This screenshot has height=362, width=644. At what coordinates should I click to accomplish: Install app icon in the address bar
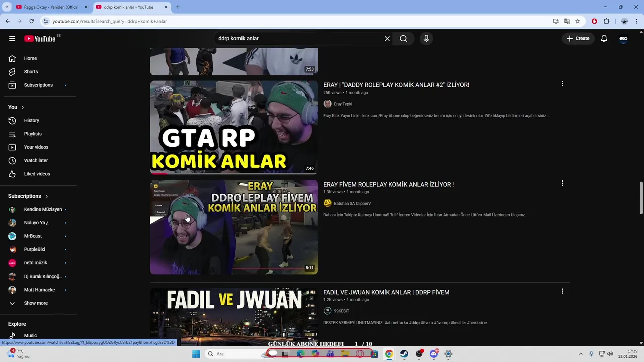pyautogui.click(x=556, y=21)
